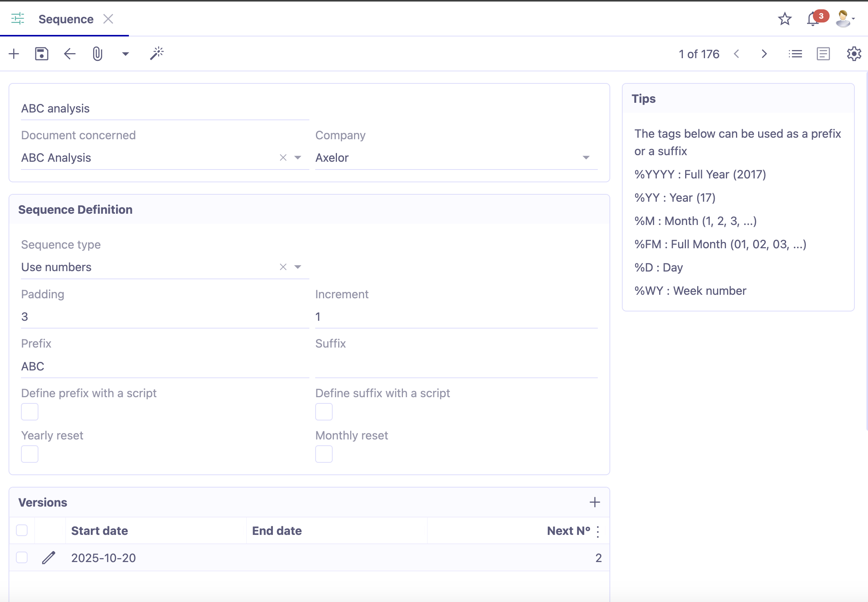
Task: Add a new version row
Action: (x=595, y=502)
